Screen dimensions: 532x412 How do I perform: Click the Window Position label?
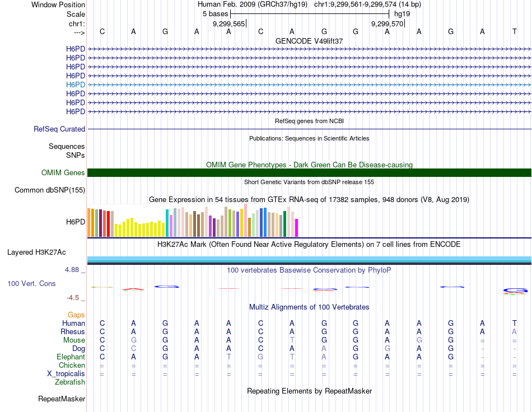pyautogui.click(x=58, y=5)
